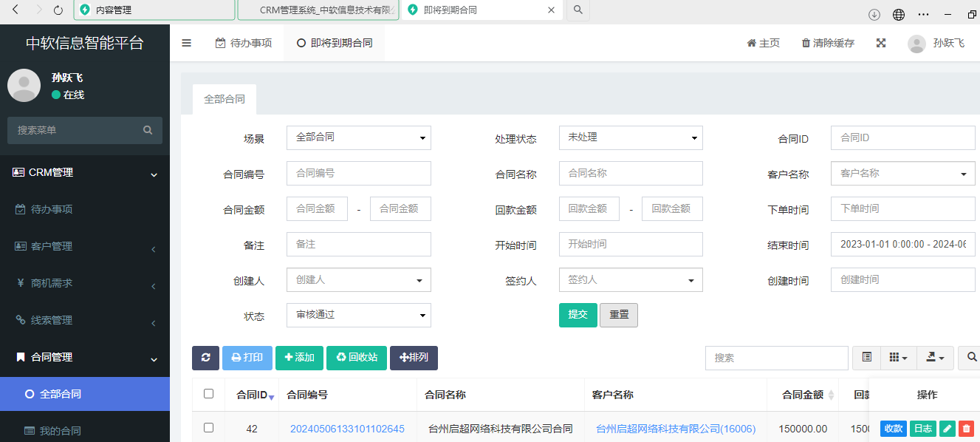The height and width of the screenshot is (442, 980).
Task: Toggle the hamburger sidebar menu icon
Action: coord(187,44)
